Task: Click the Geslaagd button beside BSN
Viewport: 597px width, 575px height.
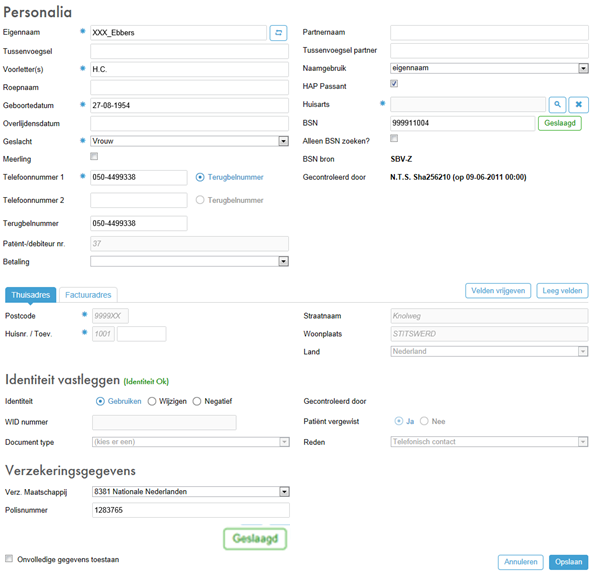Action: (x=560, y=123)
